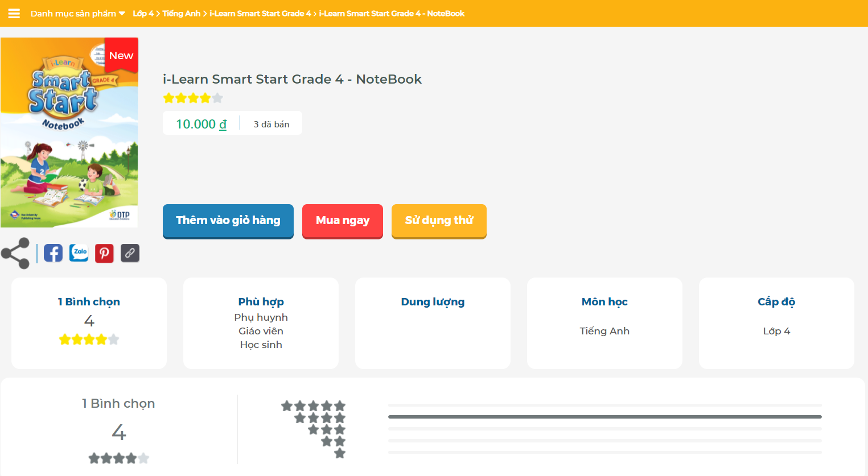
Task: Open Tiếng Anh breadcrumb link
Action: pos(181,13)
